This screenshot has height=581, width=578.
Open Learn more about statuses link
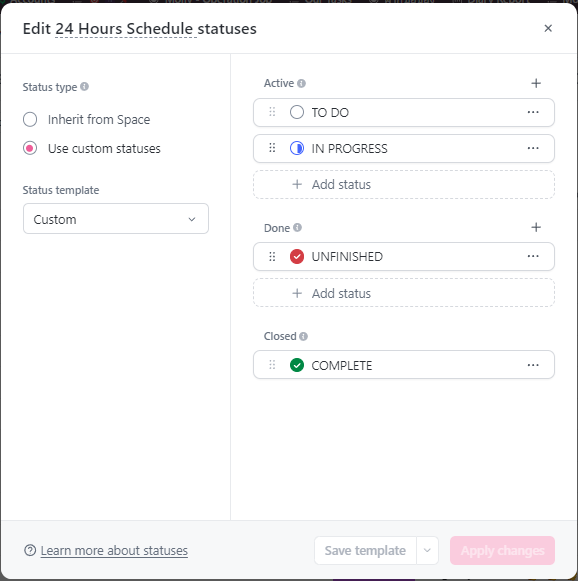click(114, 551)
